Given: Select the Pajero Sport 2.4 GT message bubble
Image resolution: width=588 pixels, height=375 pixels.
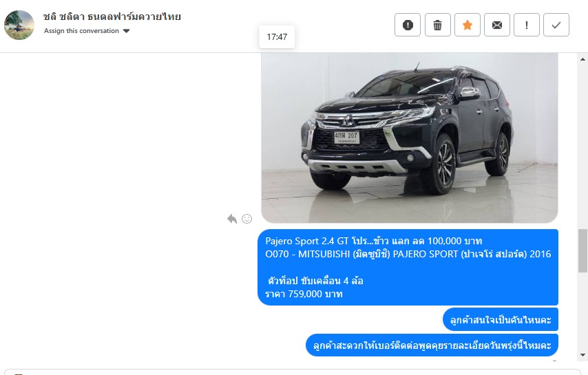Looking at the screenshot, I should pyautogui.click(x=408, y=267).
